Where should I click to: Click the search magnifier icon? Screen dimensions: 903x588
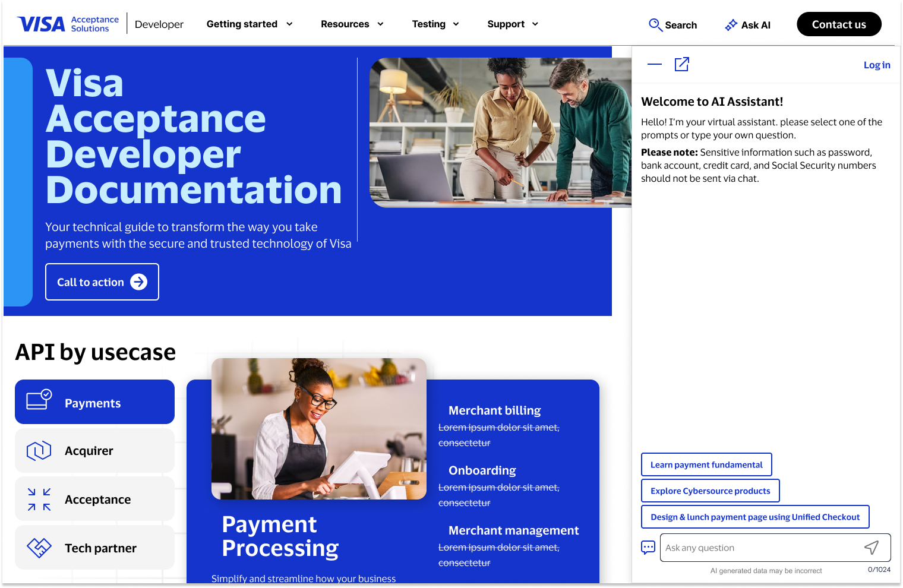click(x=655, y=24)
